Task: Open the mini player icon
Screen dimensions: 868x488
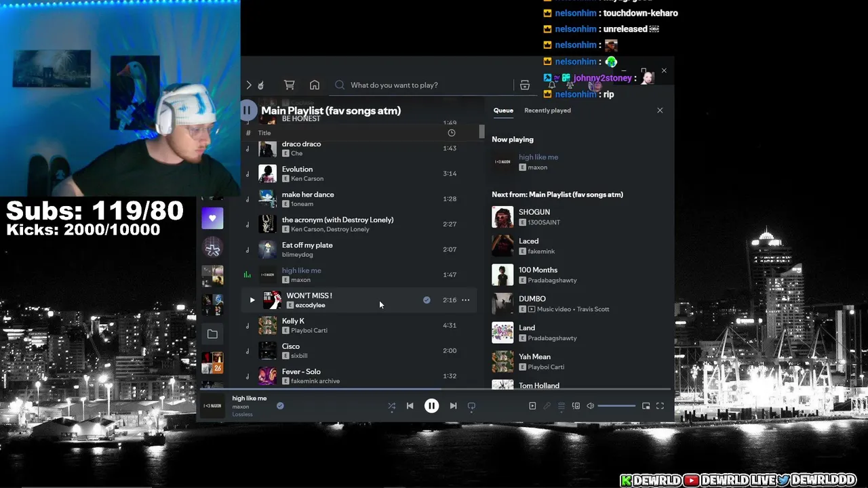Action: 646,406
